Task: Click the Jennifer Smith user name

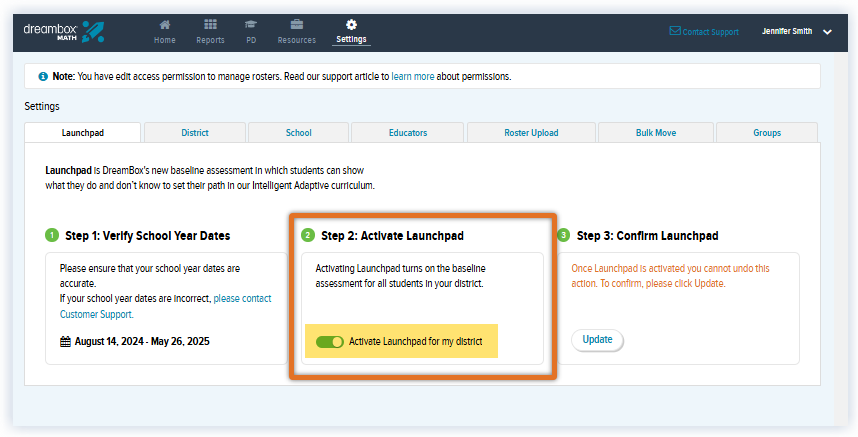Action: [787, 31]
